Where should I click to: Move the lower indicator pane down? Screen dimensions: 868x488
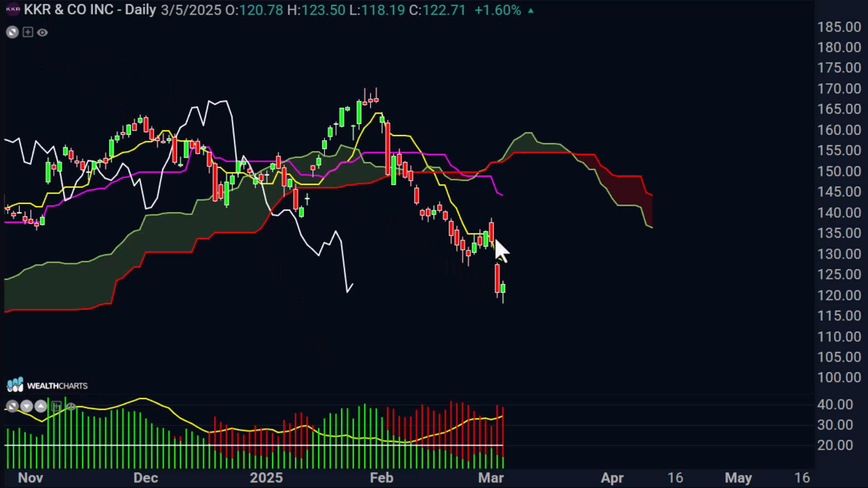click(27, 406)
